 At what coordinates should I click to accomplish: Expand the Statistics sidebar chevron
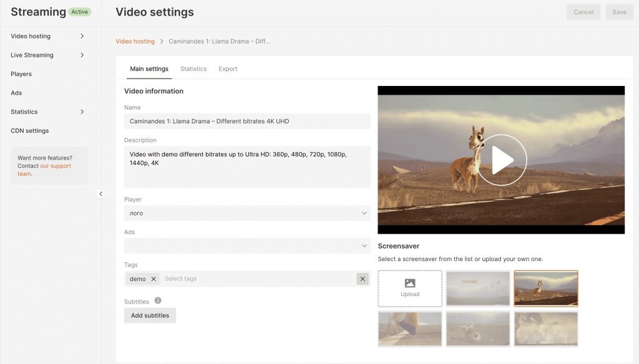click(x=82, y=112)
